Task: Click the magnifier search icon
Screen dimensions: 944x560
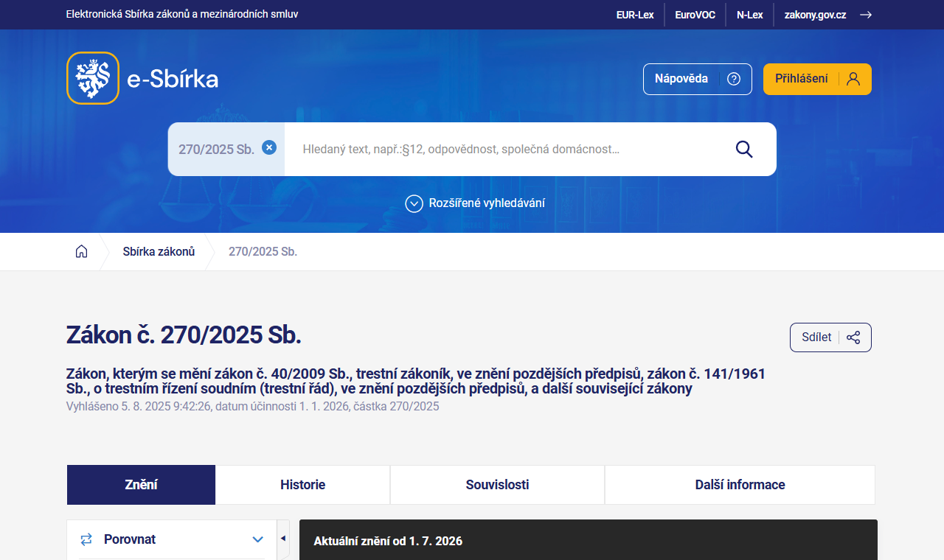Action: coord(744,150)
